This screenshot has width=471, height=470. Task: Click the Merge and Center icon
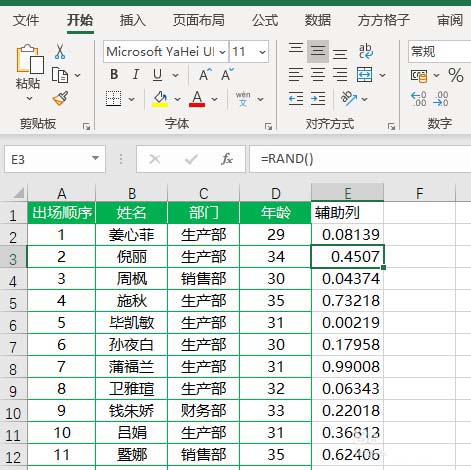[x=364, y=75]
